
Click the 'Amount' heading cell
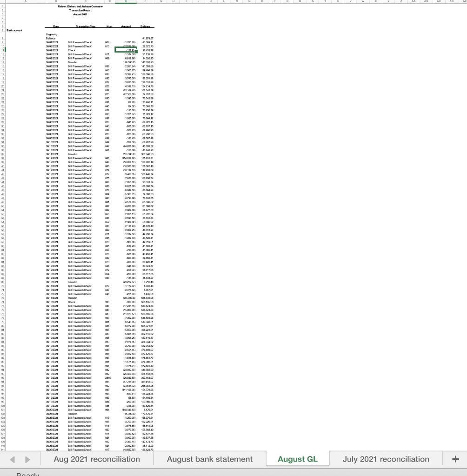tap(126, 26)
